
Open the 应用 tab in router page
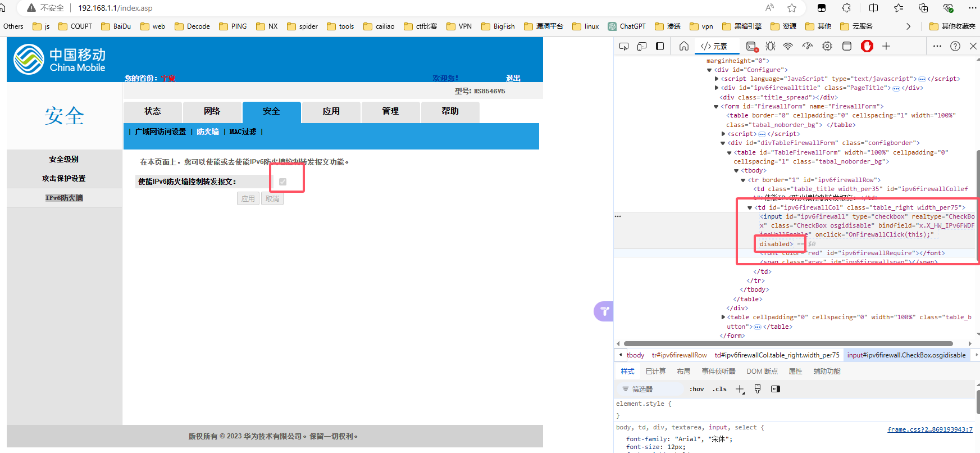click(331, 112)
